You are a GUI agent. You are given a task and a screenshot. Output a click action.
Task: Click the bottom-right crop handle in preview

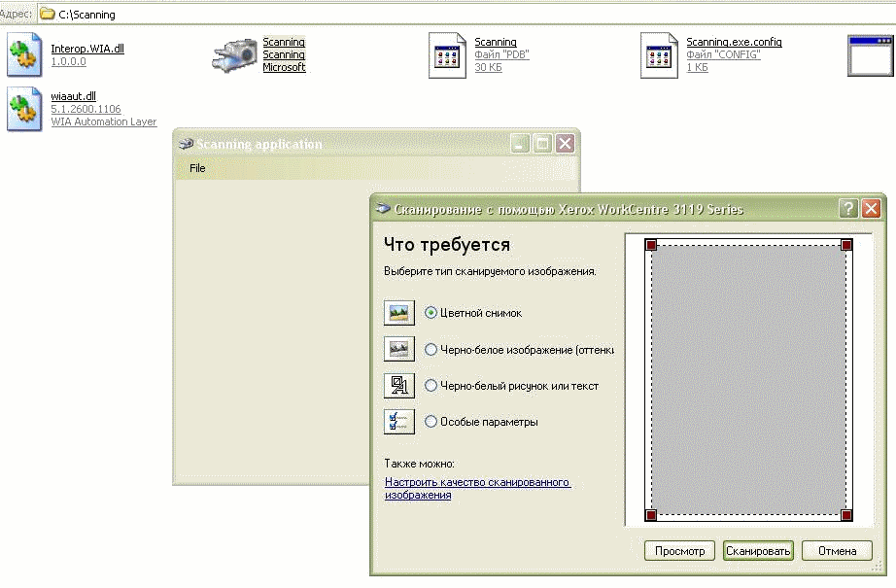[846, 515]
